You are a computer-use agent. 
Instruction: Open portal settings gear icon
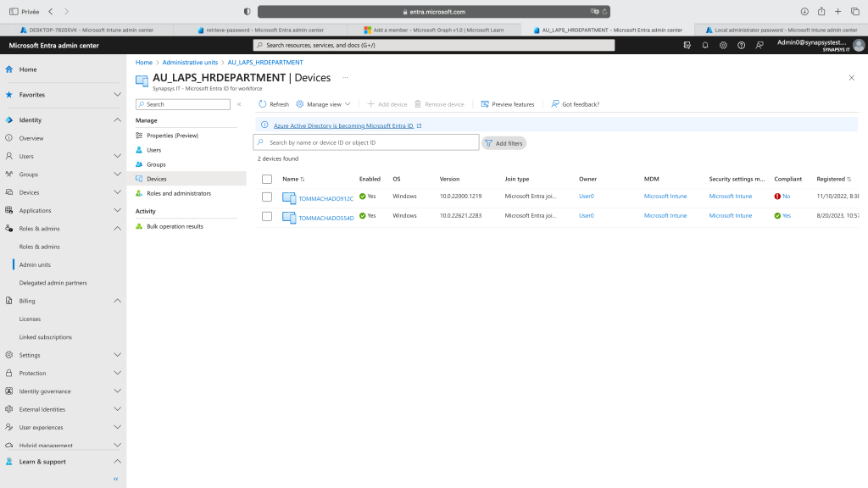tap(723, 45)
